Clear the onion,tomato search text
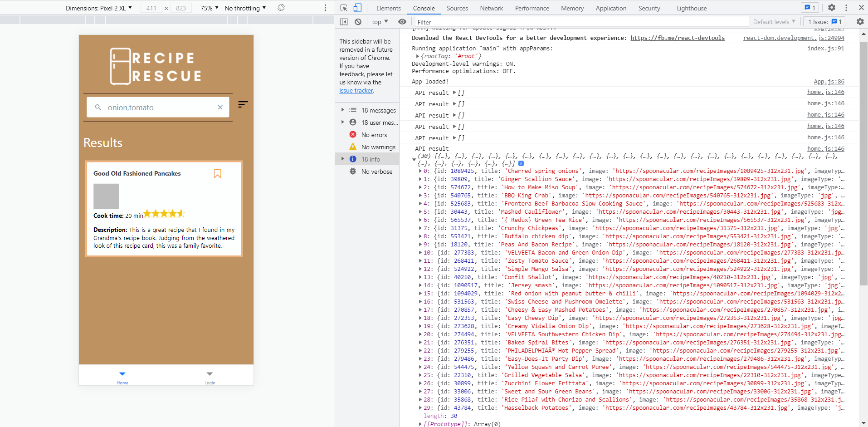The image size is (868, 427). [x=220, y=108]
